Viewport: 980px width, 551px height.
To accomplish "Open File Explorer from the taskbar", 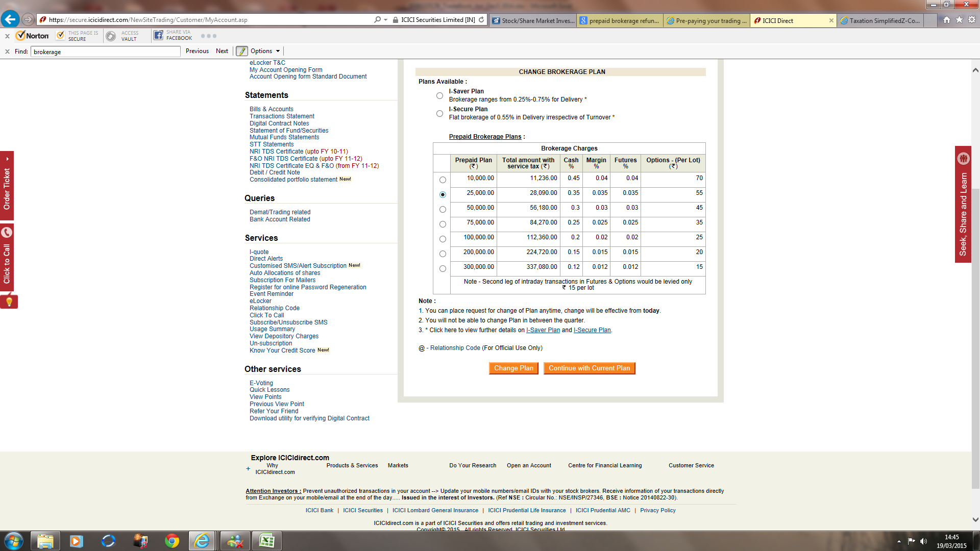I will coord(45,541).
